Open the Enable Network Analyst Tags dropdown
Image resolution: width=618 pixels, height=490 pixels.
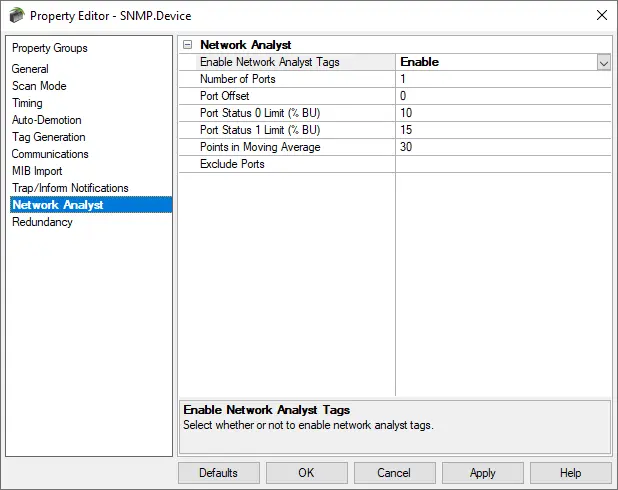[603, 62]
